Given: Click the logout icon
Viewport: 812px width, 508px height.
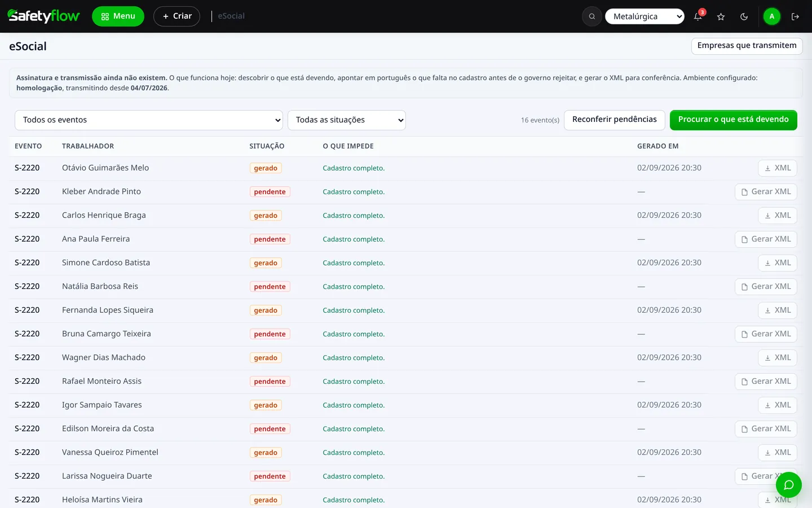Looking at the screenshot, I should (x=795, y=16).
